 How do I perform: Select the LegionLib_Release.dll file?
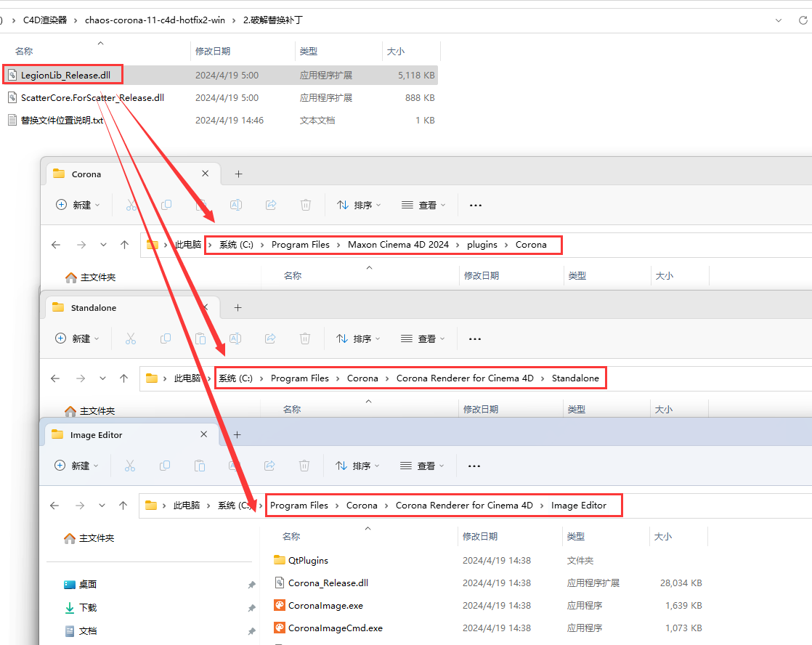coord(65,75)
